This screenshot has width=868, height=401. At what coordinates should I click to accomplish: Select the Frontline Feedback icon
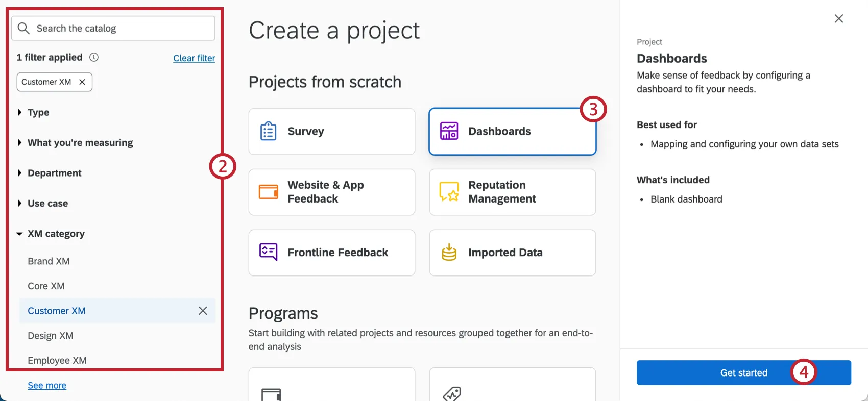click(268, 252)
